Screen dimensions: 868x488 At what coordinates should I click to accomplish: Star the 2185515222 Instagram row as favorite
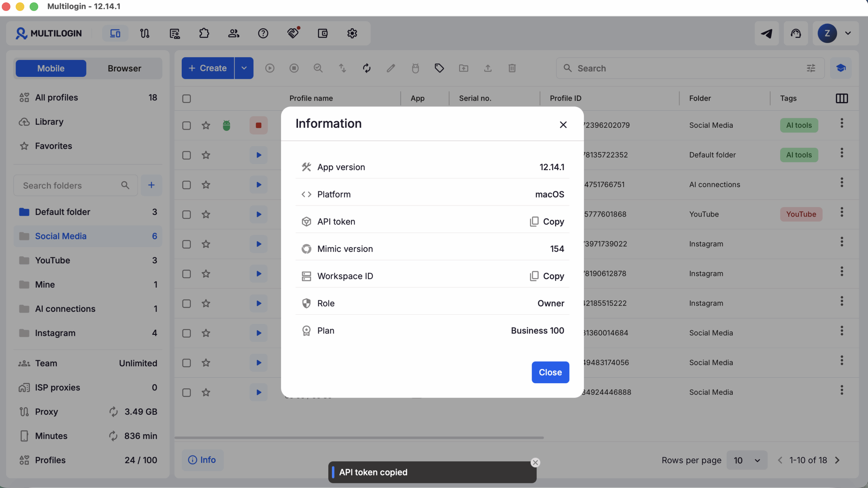[x=206, y=303]
